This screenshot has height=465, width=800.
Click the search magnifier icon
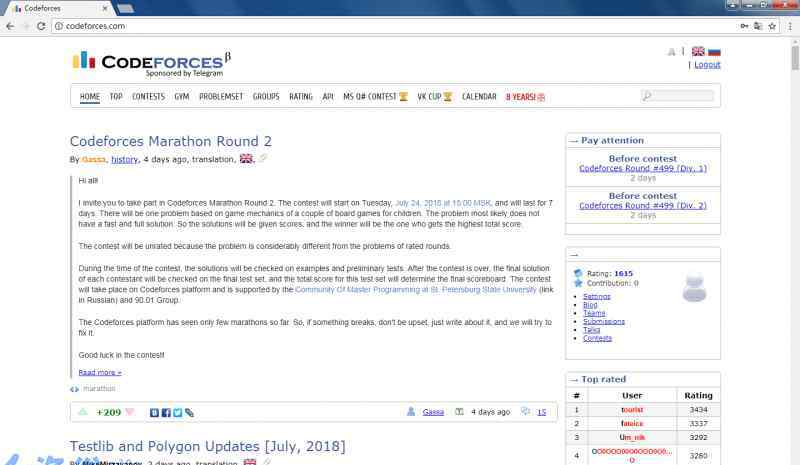point(646,95)
